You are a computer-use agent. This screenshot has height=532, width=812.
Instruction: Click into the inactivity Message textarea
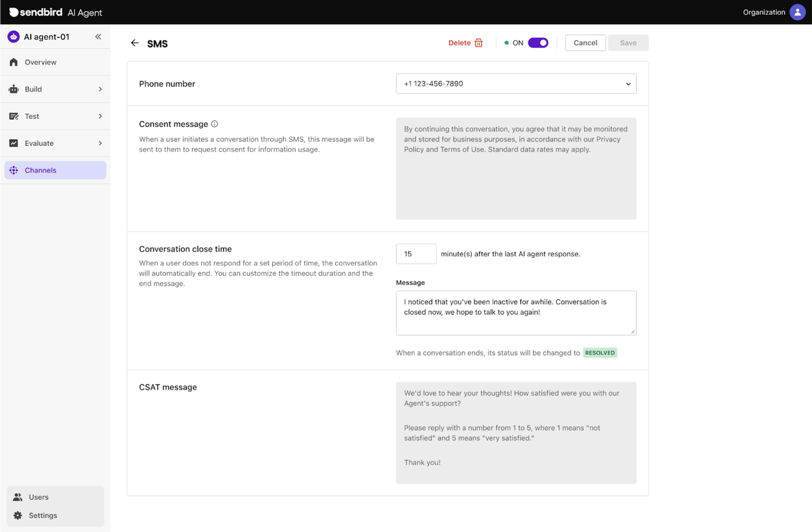[x=515, y=313]
